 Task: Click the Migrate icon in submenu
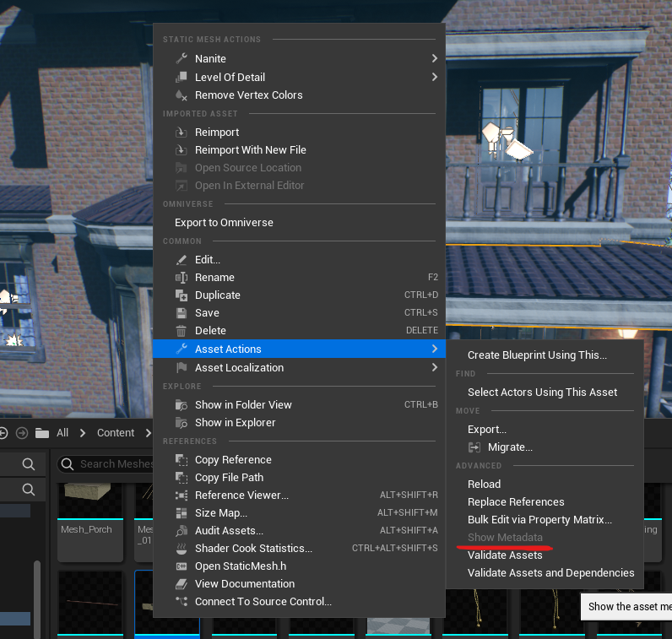(474, 447)
